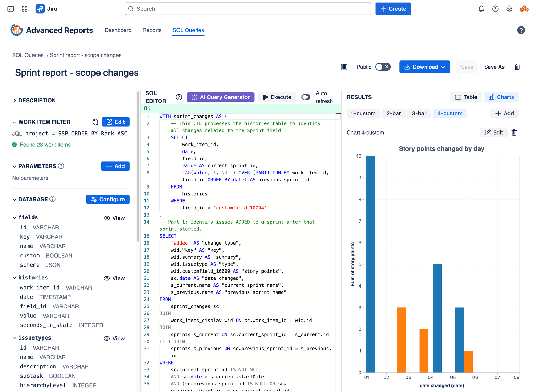
Task: Select the 4-custom chart tab
Action: coord(450,113)
